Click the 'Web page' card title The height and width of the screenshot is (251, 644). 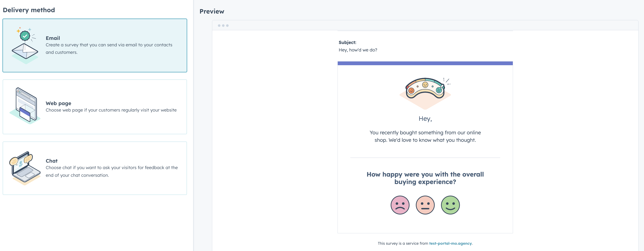pos(58,103)
